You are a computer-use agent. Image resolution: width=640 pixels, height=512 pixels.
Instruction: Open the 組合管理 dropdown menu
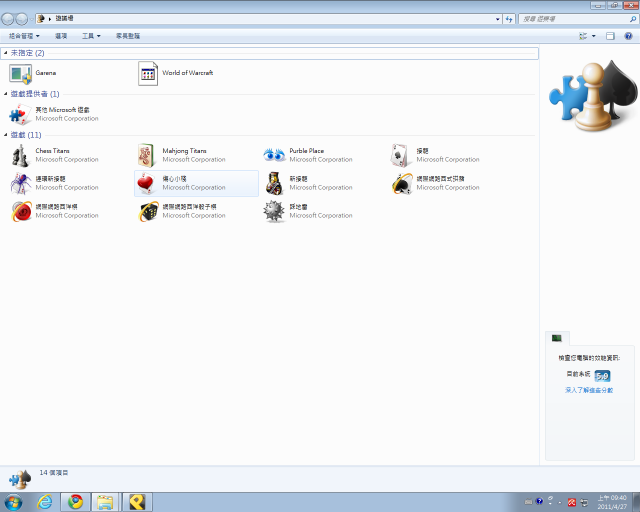(x=24, y=36)
